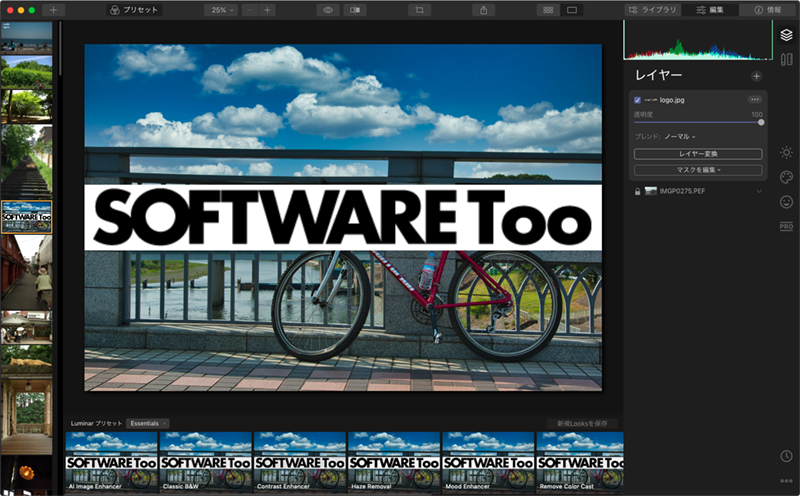Apply the Classic B&W preset

point(206,462)
